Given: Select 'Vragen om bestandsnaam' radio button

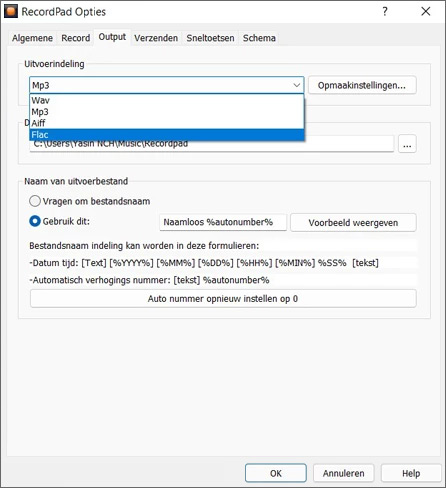Looking at the screenshot, I should pyautogui.click(x=35, y=201).
